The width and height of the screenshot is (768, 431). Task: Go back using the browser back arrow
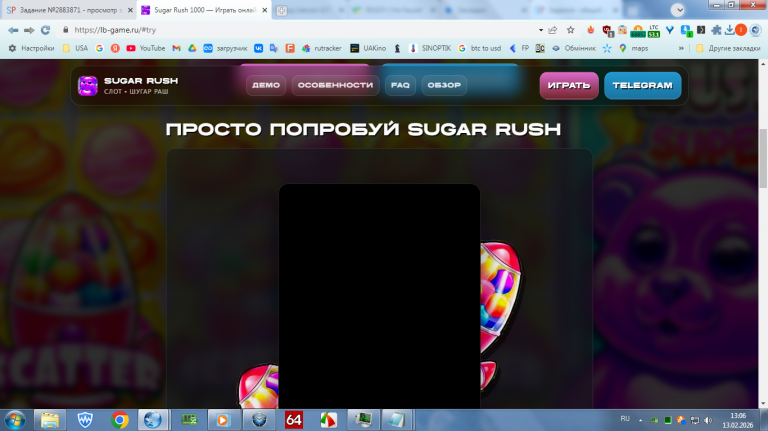[13, 30]
